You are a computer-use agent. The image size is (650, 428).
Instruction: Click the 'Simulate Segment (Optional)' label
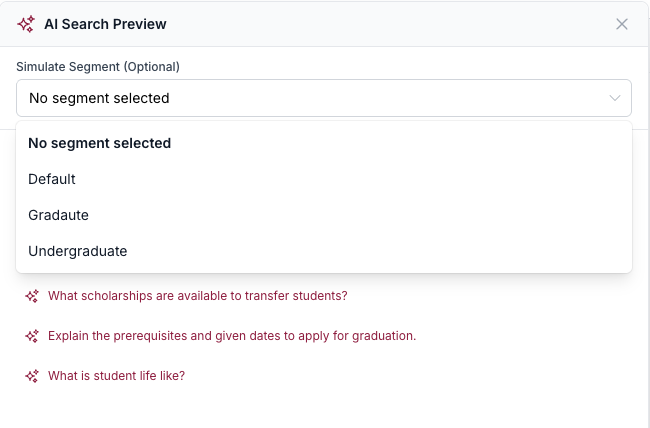tap(98, 67)
